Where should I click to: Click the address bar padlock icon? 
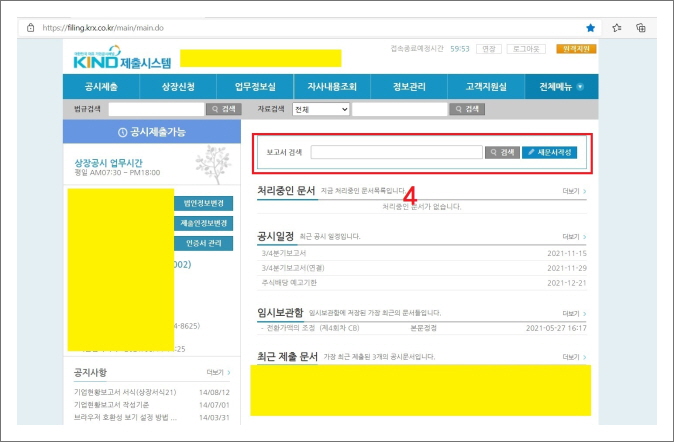click(31, 28)
